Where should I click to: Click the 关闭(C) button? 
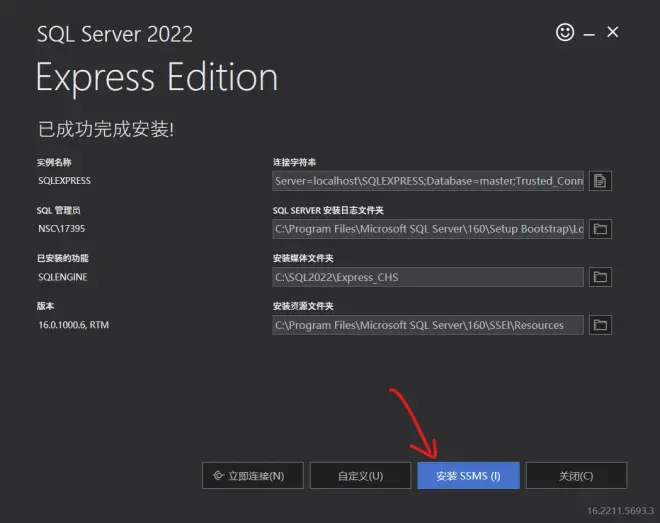click(x=576, y=475)
